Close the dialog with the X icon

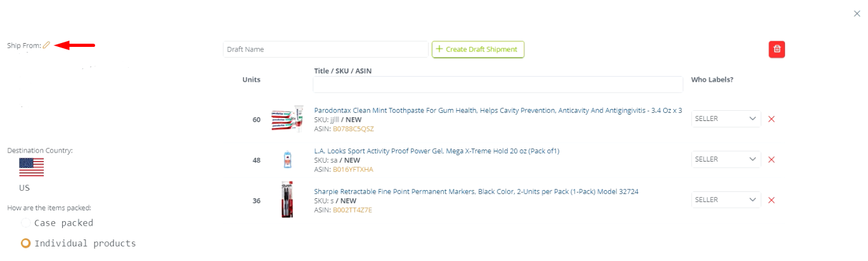point(857,14)
